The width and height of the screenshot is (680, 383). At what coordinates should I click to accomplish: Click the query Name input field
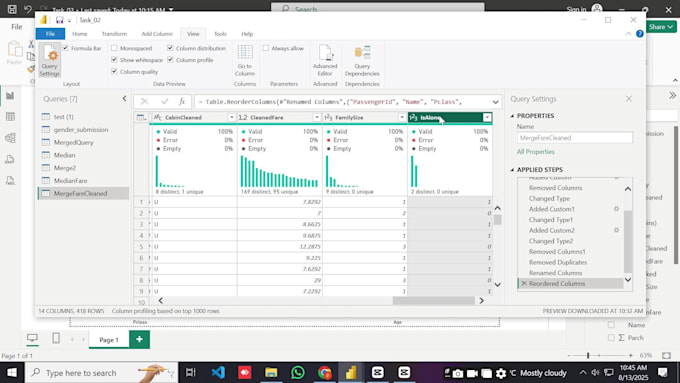click(575, 137)
